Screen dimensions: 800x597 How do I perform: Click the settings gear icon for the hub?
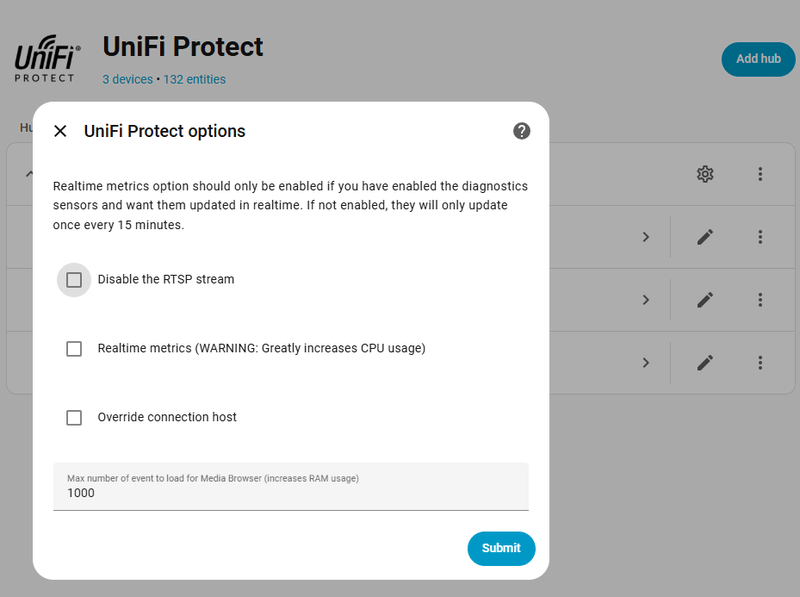705,174
